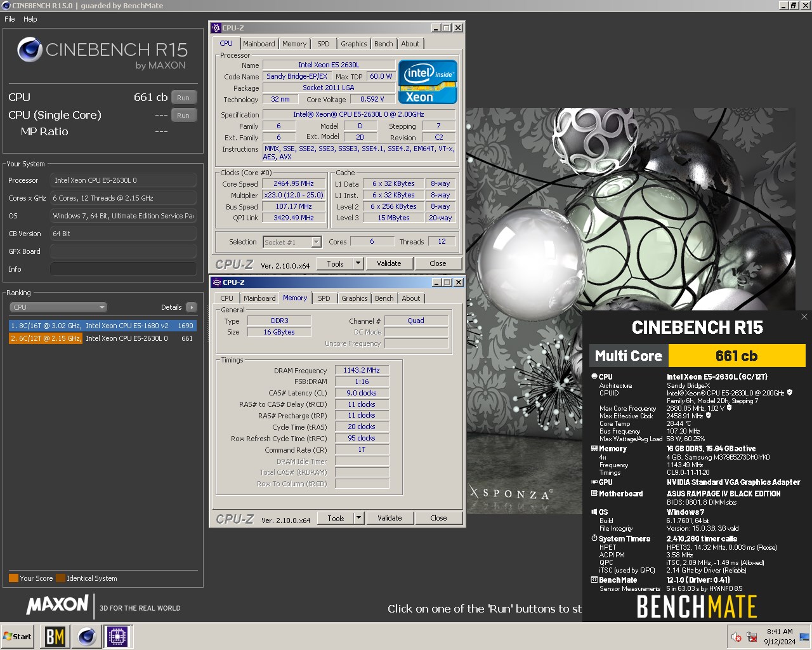
Task: Click the GPU section icon in BenchMate panel
Action: 594,482
